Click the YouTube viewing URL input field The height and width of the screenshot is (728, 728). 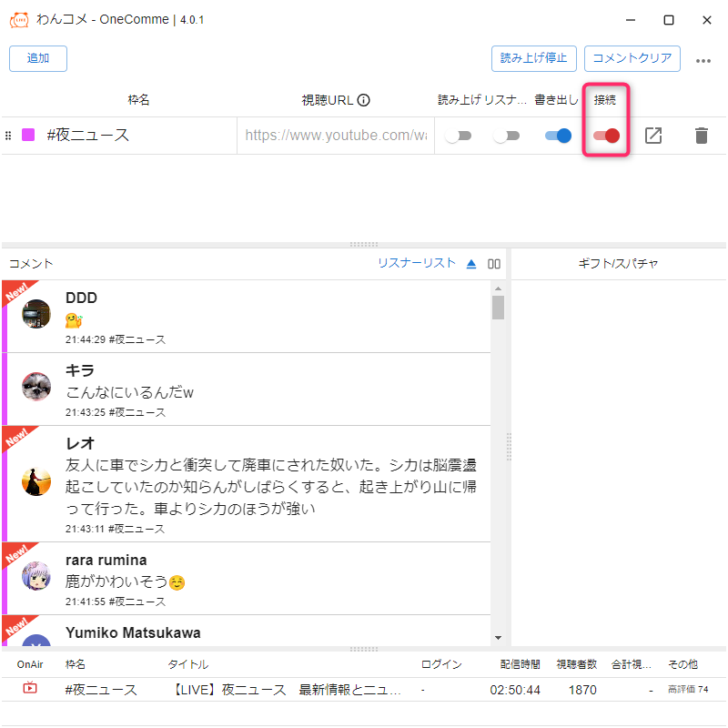click(335, 136)
